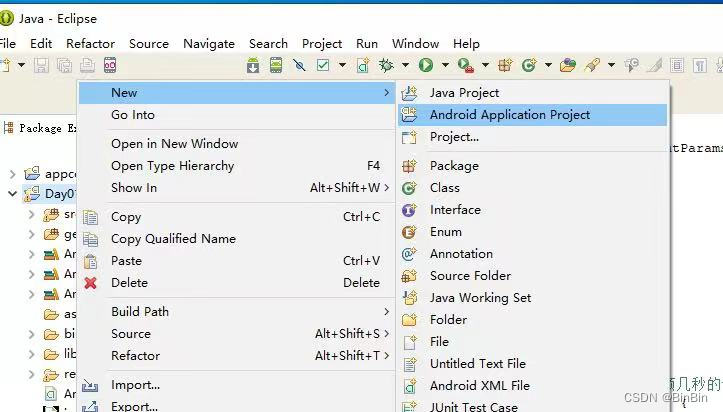Image resolution: width=723 pixels, height=412 pixels.
Task: Choose Open in New Window
Action: (237, 144)
